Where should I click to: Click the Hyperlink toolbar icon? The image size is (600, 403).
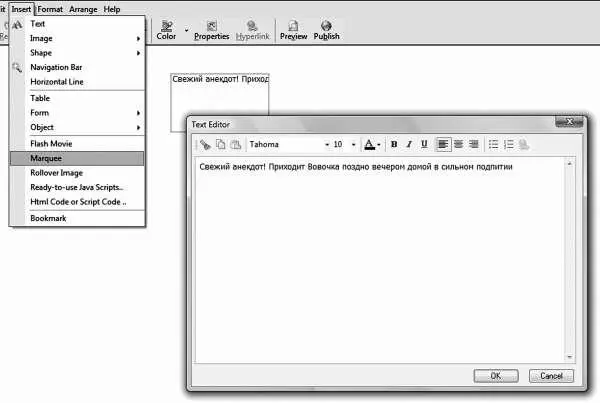click(253, 30)
